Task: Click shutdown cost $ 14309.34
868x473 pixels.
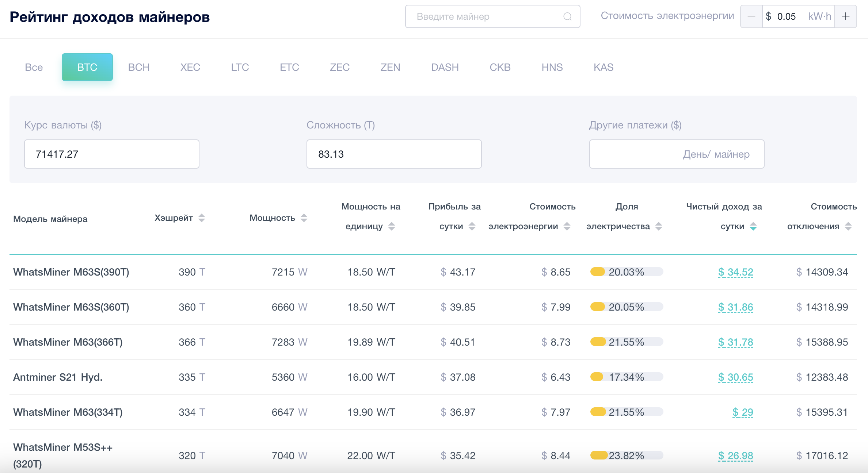Action: tap(822, 272)
